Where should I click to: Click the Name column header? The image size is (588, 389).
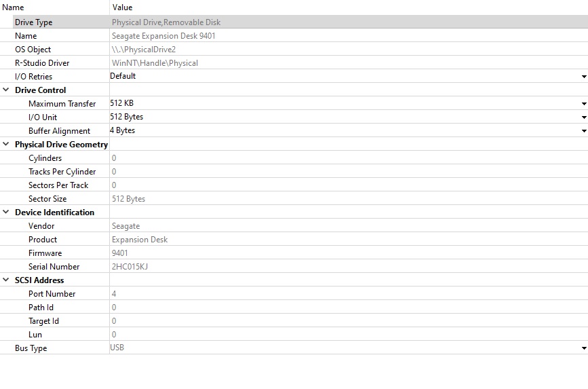point(13,7)
